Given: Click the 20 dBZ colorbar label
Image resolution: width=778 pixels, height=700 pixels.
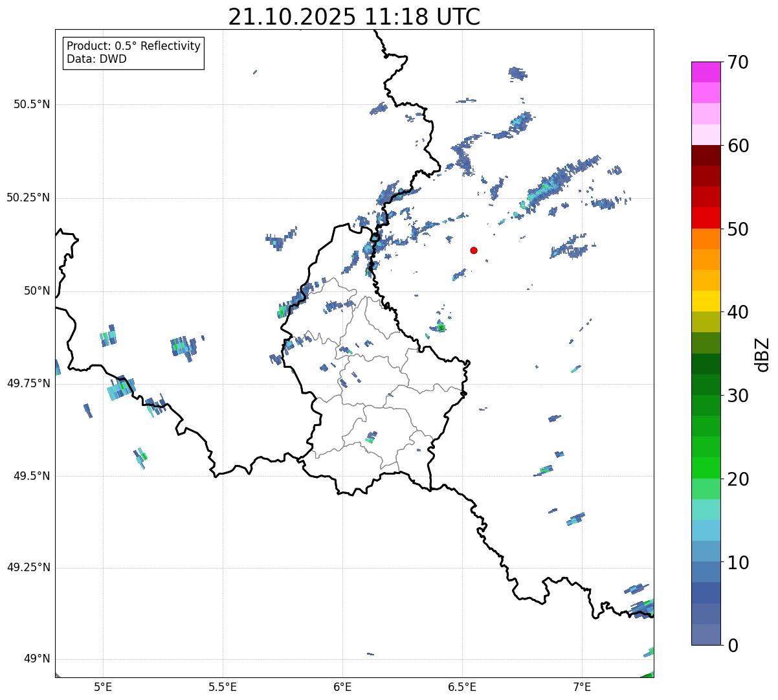Looking at the screenshot, I should coord(738,479).
